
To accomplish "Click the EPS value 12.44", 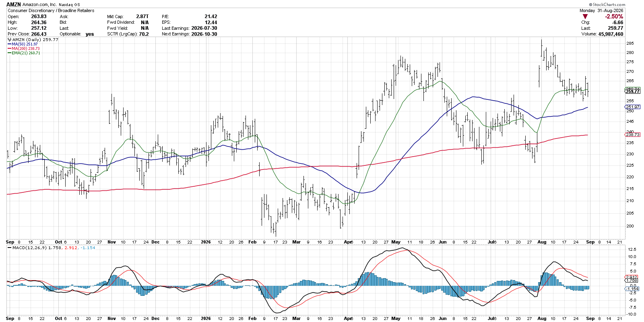I will (x=211, y=23).
